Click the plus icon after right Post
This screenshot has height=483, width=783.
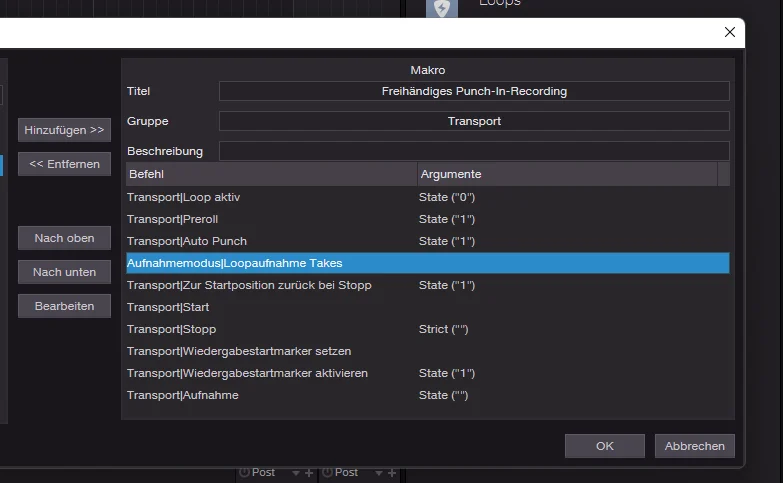[392, 473]
